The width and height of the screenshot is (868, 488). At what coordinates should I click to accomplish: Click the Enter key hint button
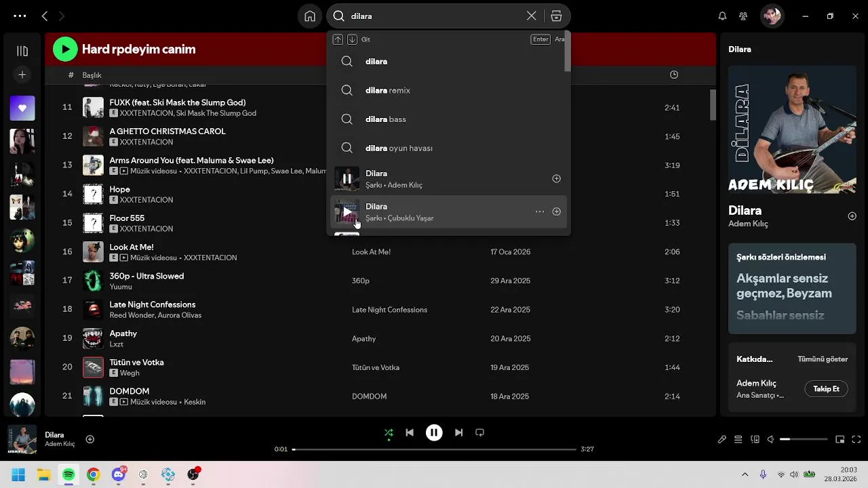540,39
